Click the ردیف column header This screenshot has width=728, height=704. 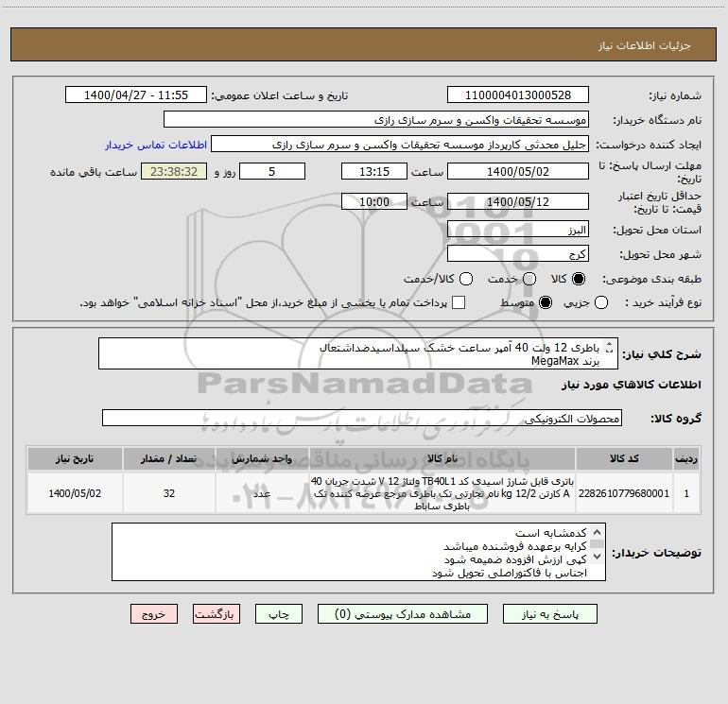point(686,458)
